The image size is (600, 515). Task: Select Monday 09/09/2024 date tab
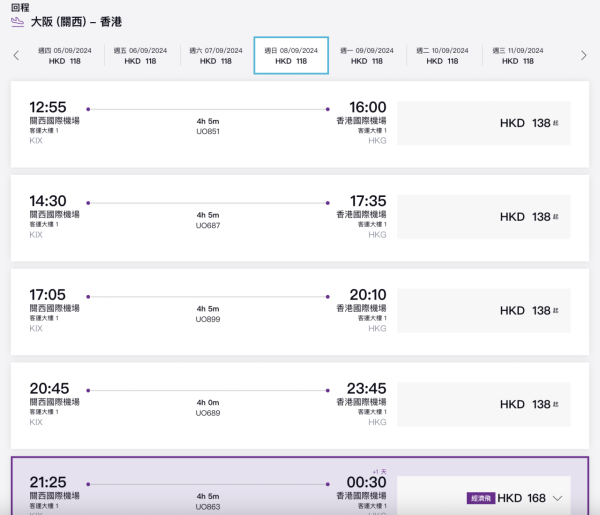point(367,55)
